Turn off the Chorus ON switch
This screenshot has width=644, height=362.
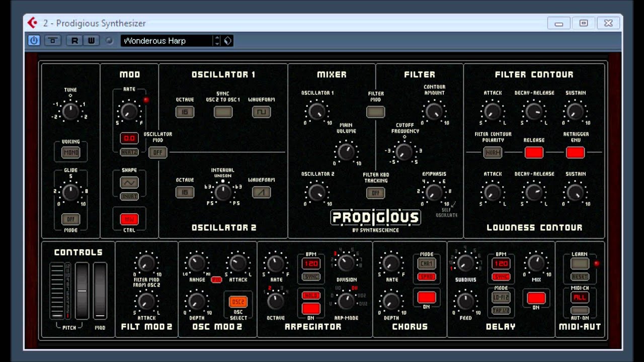pyautogui.click(x=427, y=297)
